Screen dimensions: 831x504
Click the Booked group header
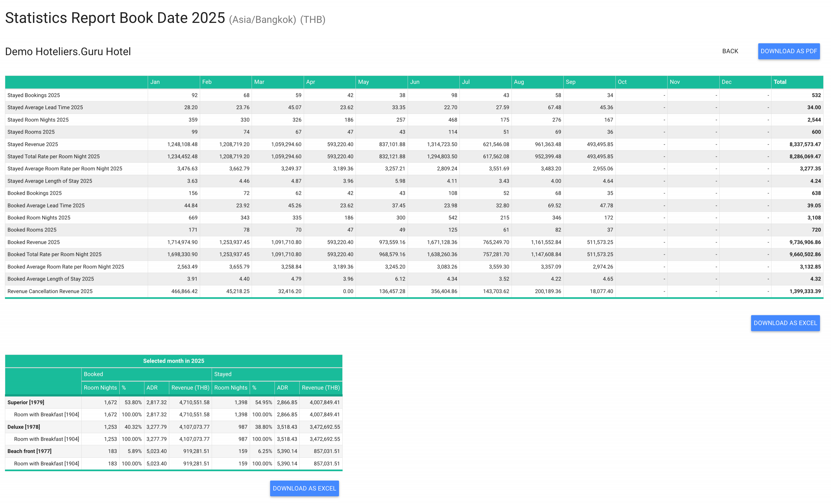pyautogui.click(x=93, y=374)
